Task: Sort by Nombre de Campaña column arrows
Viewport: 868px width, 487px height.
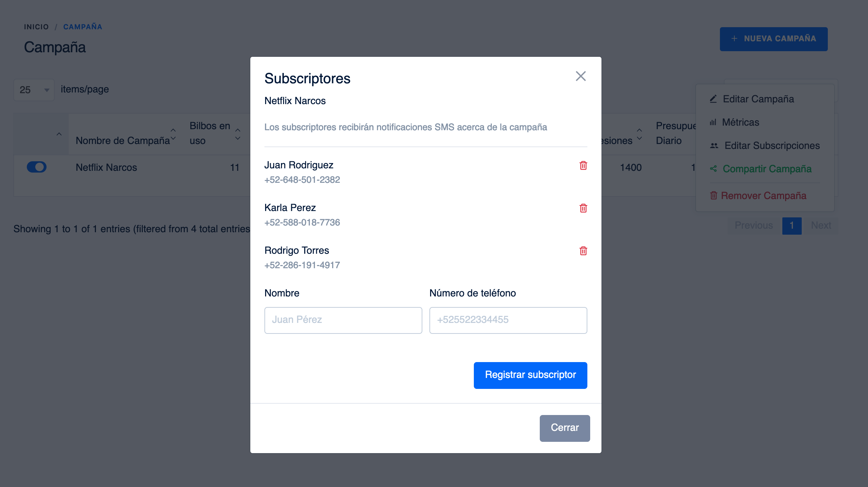Action: (x=173, y=134)
